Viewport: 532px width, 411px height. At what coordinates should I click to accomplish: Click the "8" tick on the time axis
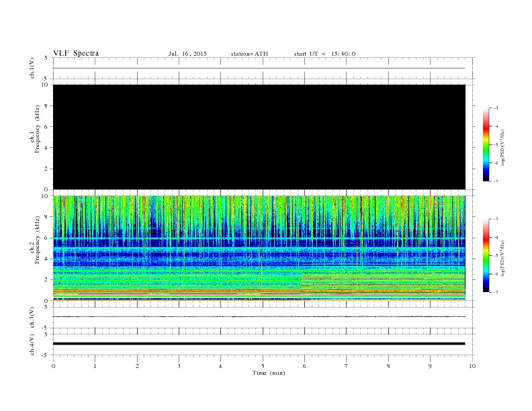(388, 366)
